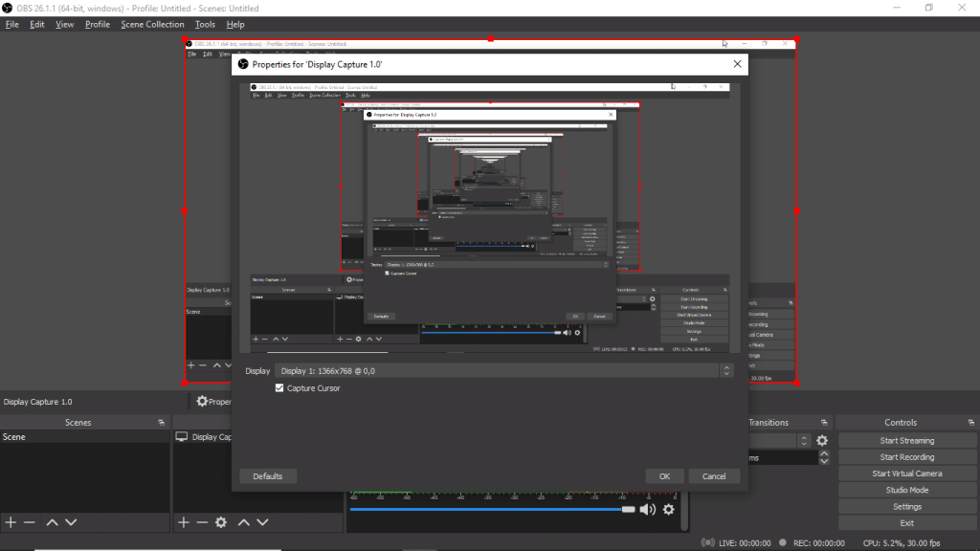Reset properties with the Defaults button
This screenshot has width=980, height=551.
point(268,476)
